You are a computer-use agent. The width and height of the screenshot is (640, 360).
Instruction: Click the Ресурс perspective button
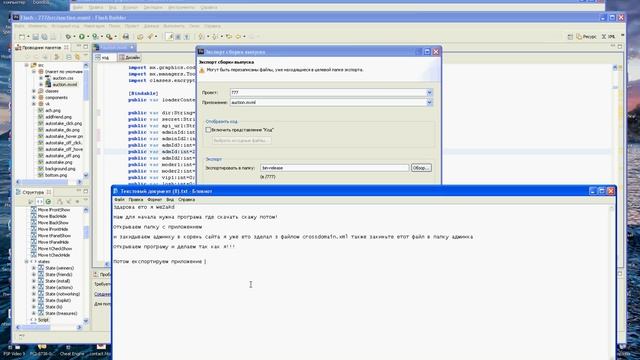pyautogui.click(x=586, y=37)
